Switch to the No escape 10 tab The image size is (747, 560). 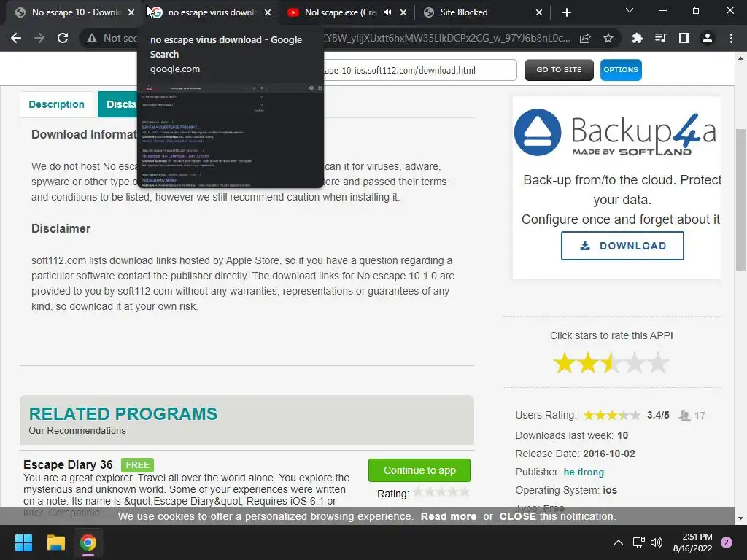coord(71,12)
